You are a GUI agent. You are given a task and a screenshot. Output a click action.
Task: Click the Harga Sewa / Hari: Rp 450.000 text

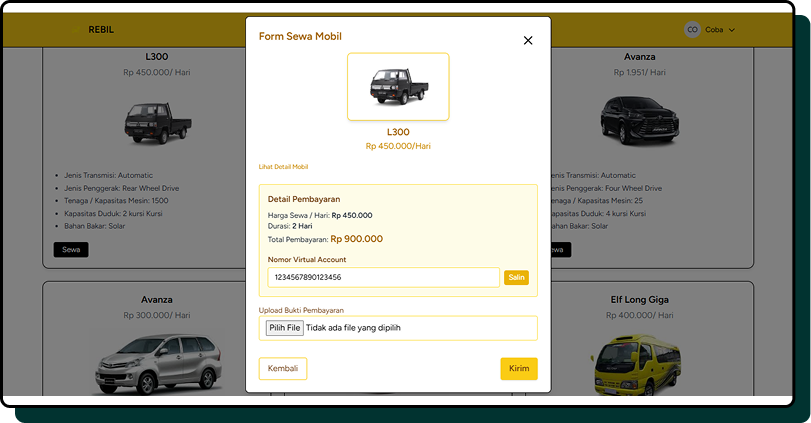click(320, 215)
